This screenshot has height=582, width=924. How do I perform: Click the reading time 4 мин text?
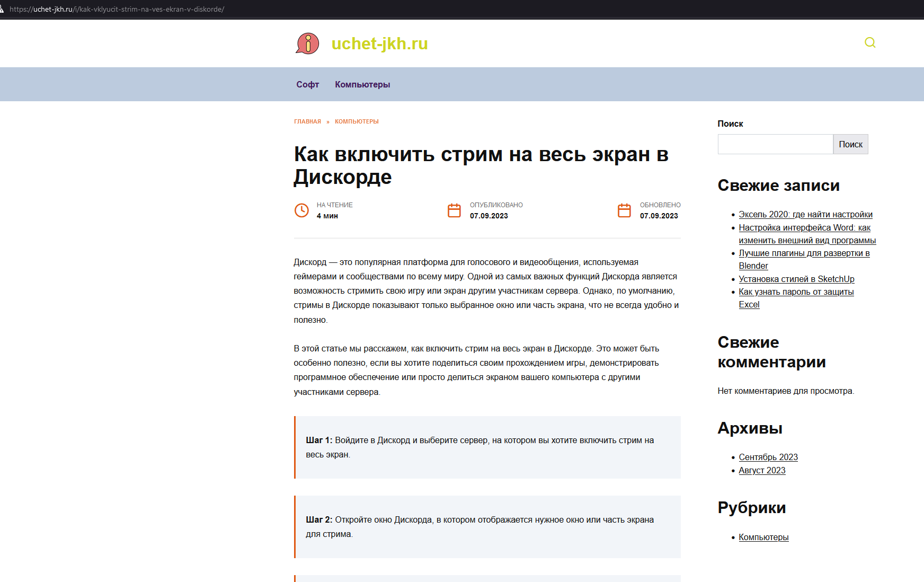click(327, 216)
